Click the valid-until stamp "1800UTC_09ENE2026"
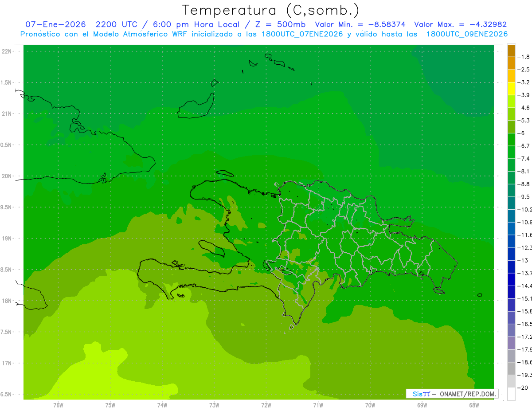 pos(467,34)
